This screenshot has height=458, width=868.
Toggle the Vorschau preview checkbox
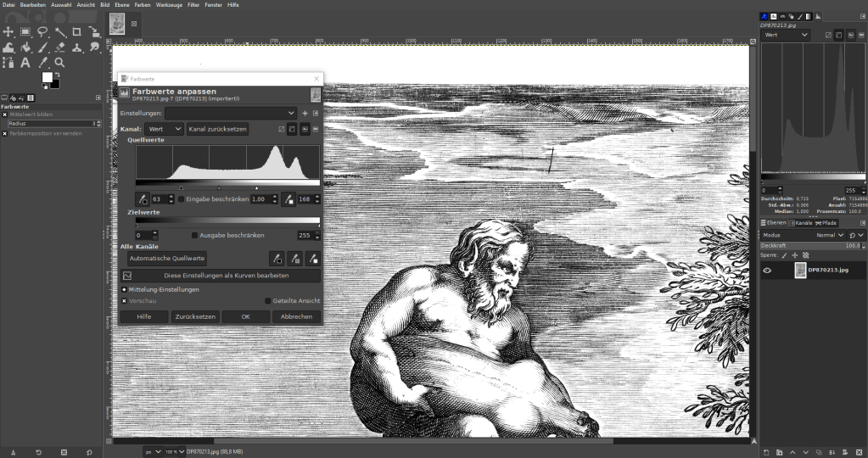click(125, 300)
